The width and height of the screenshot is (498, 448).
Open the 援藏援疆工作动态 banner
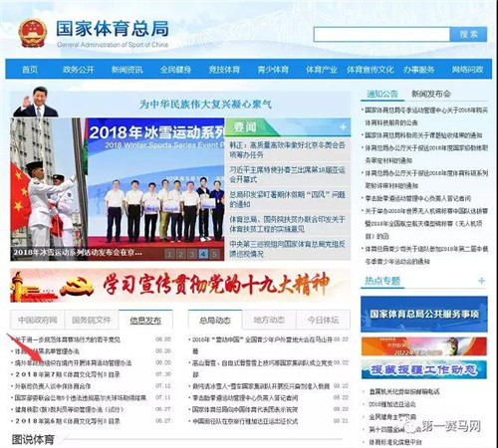tap(424, 369)
